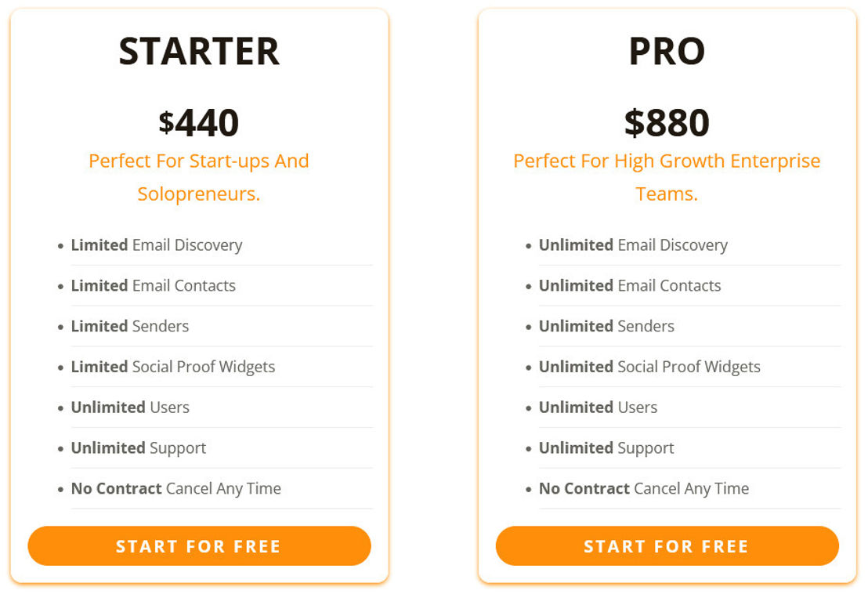This screenshot has width=868, height=594.
Task: Click the $880 Pro price
Action: [x=667, y=122]
